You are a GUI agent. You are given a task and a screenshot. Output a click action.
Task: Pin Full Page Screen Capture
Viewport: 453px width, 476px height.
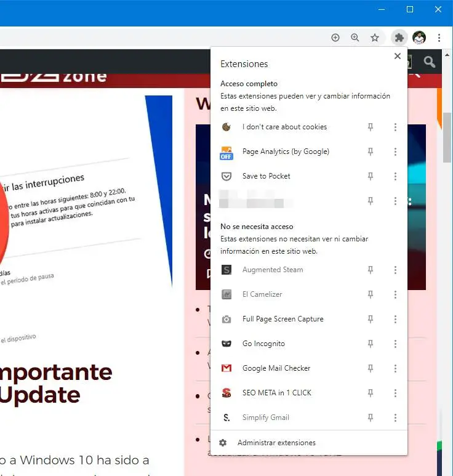(370, 319)
